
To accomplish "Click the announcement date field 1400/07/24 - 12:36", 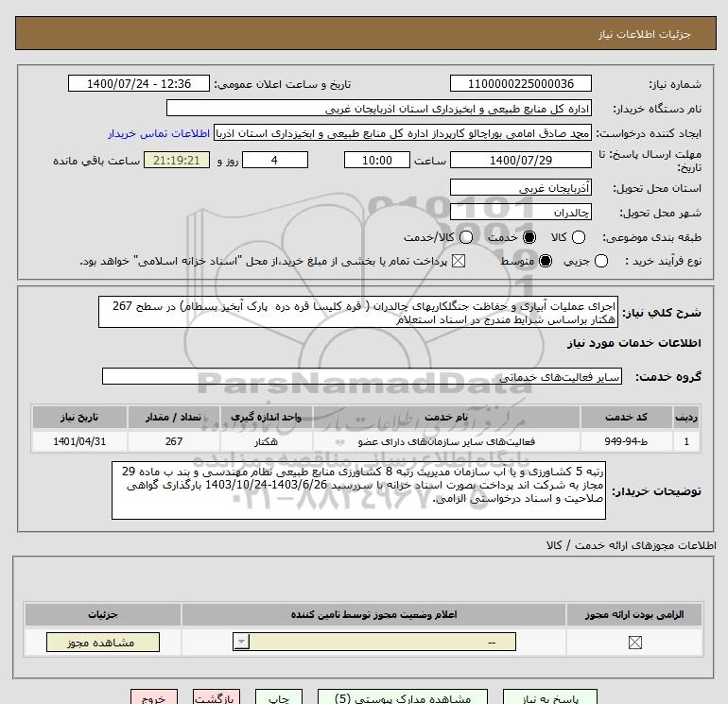I will [139, 83].
